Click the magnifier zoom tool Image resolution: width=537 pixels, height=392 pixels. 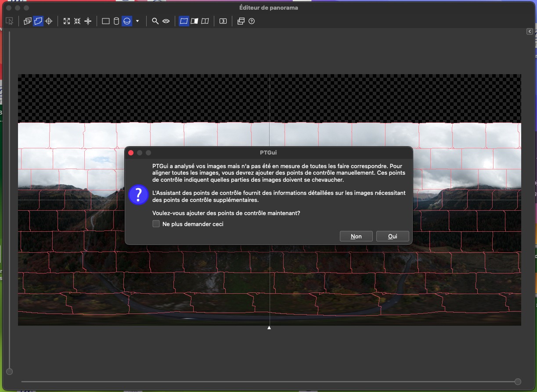(x=155, y=21)
